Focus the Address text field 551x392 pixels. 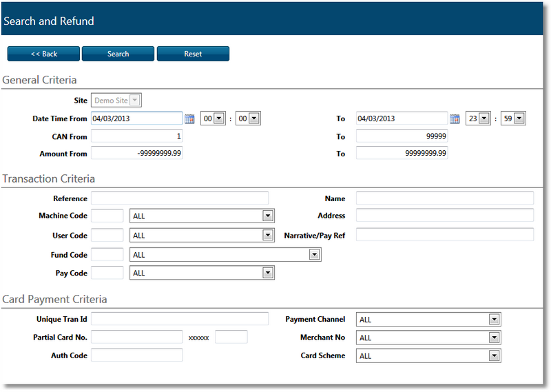445,215
